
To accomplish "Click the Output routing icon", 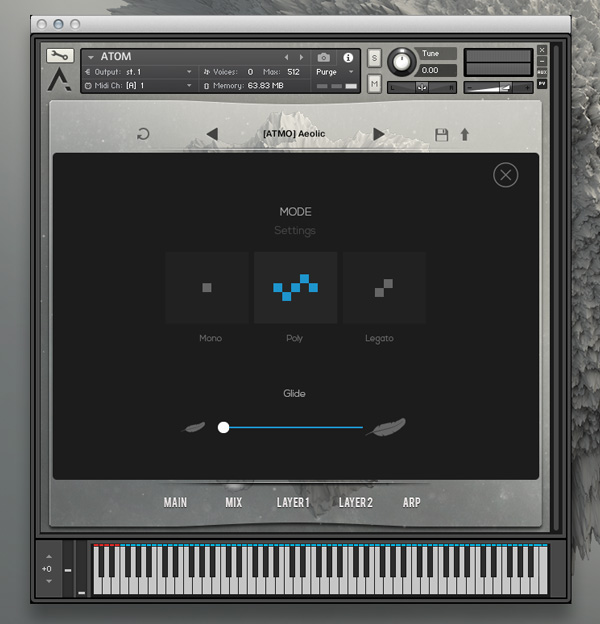I will [88, 72].
